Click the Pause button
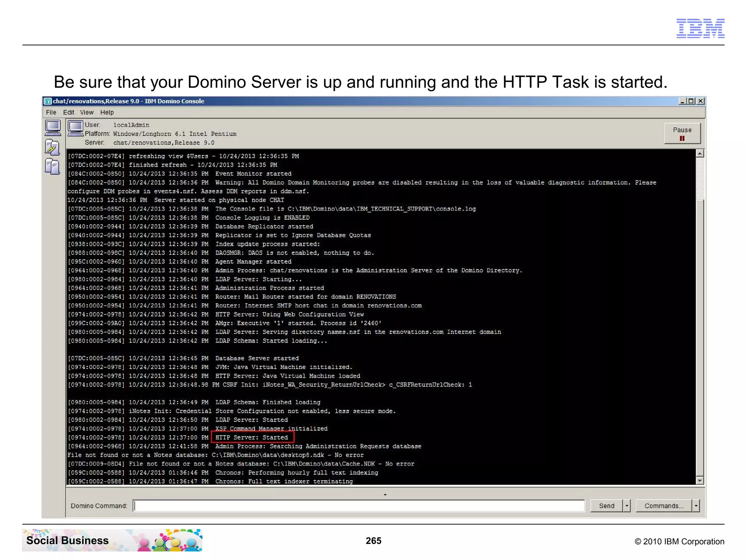Viewport: 747px width, 560px height. (x=682, y=133)
